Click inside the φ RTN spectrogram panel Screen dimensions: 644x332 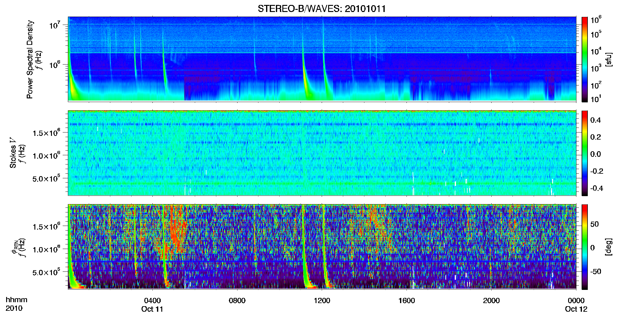(322, 247)
